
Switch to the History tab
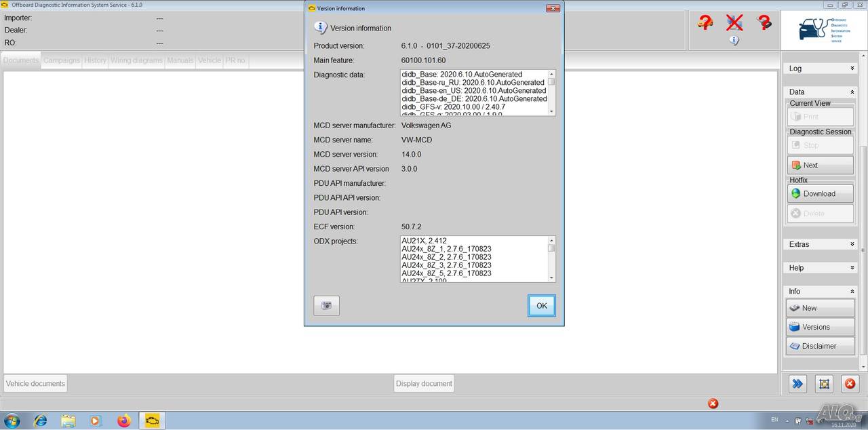(x=95, y=60)
